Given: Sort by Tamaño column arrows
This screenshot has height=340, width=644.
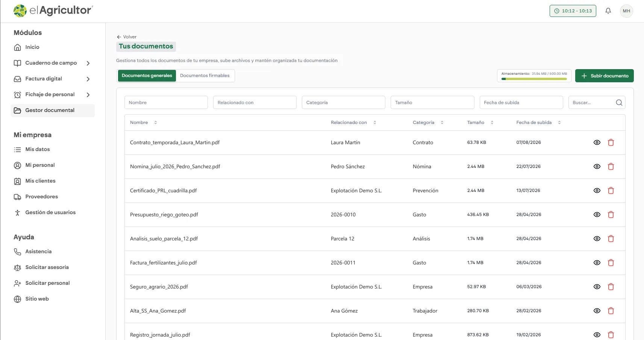Looking at the screenshot, I should tap(492, 122).
